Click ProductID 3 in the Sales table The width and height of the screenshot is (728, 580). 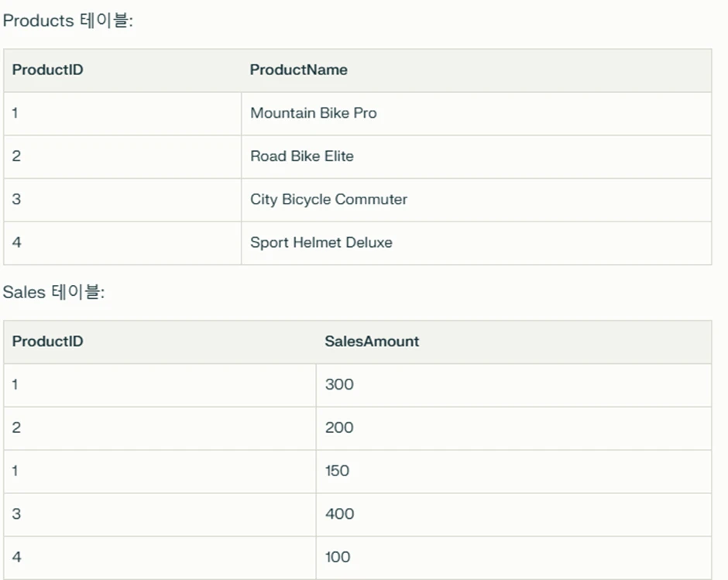click(160, 515)
